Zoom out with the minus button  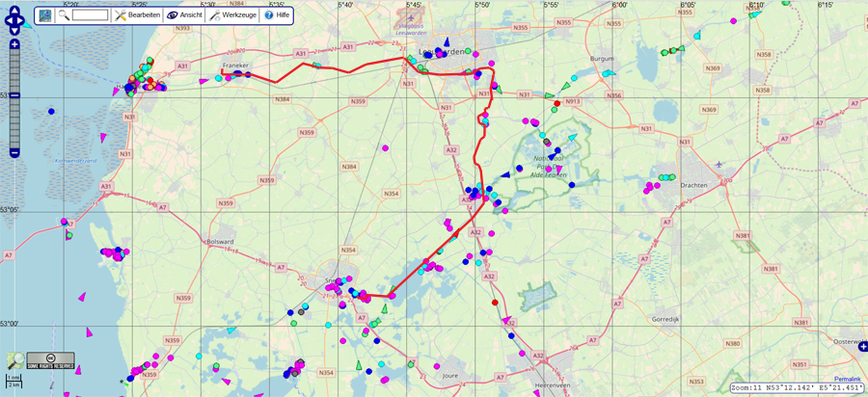coord(14,152)
